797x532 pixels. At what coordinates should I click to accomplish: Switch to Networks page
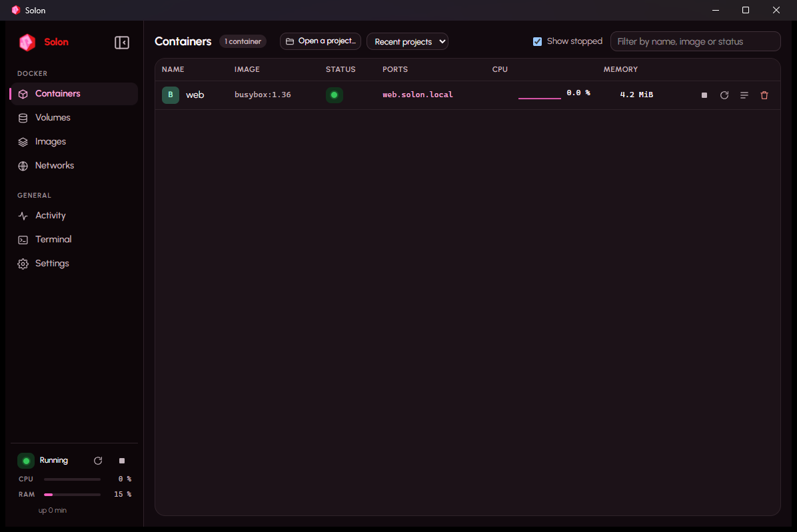(x=74, y=166)
